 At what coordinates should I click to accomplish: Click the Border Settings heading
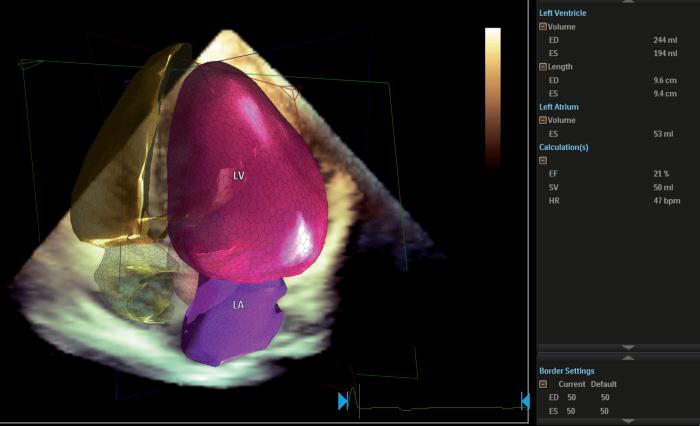pos(567,371)
